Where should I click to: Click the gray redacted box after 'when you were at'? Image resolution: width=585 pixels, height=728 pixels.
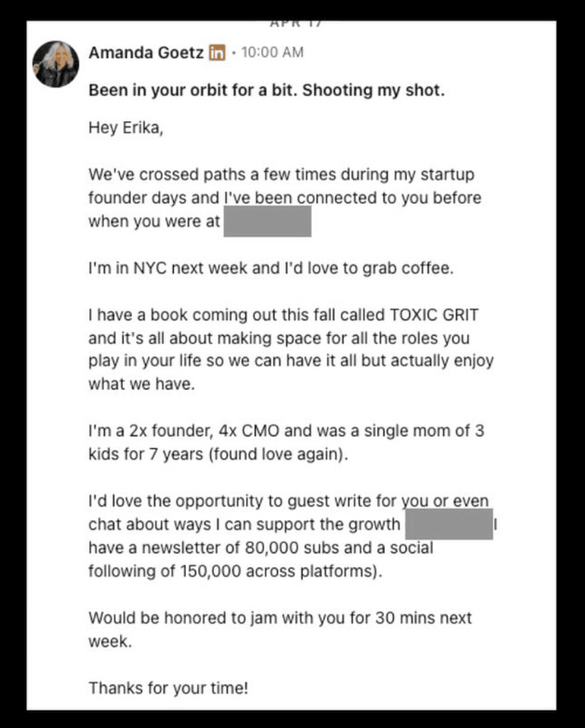coord(267,221)
